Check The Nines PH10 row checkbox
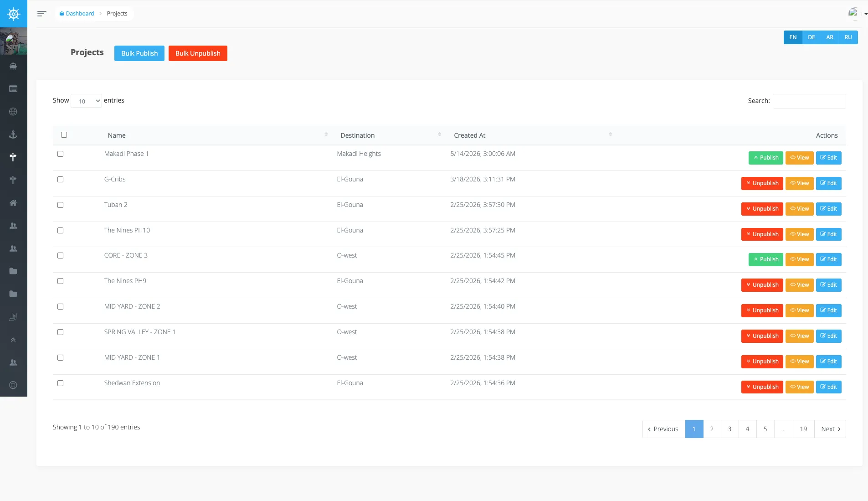Screen dimensions: 868x501 (60, 230)
